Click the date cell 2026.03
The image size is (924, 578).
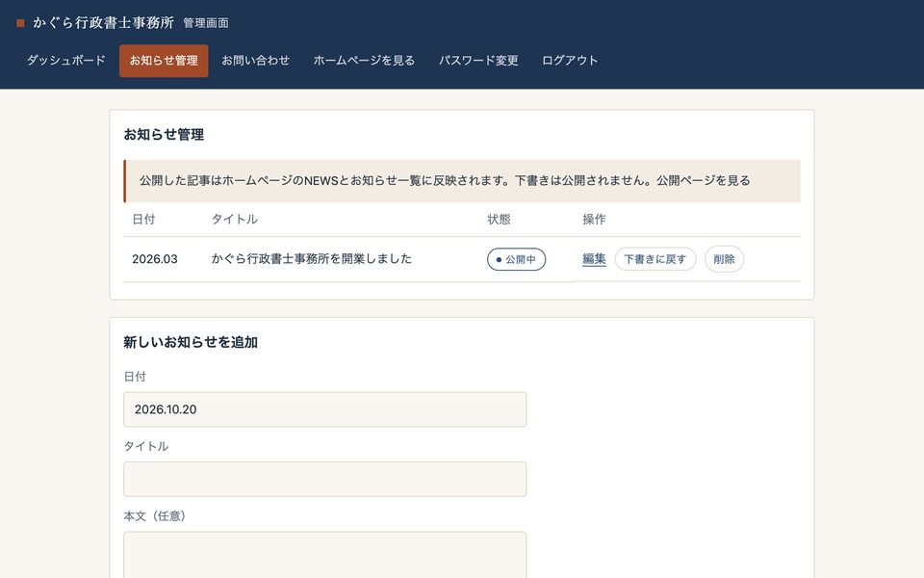pyautogui.click(x=154, y=259)
